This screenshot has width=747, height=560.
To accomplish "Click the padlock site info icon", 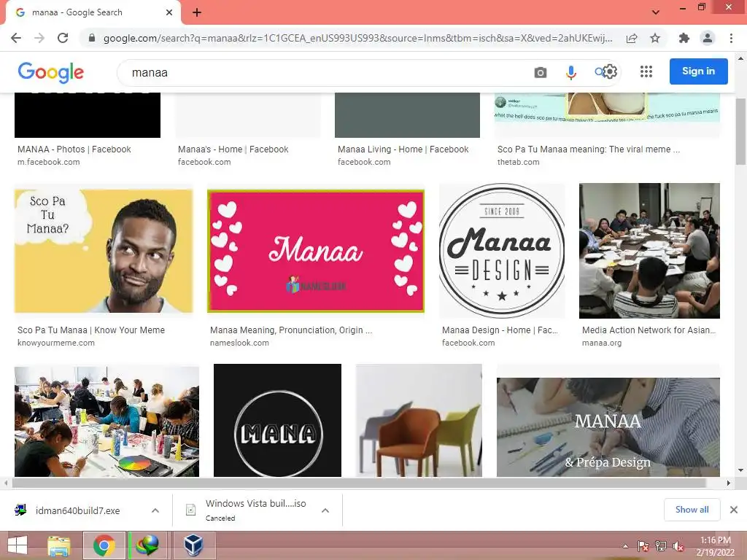I will (92, 38).
